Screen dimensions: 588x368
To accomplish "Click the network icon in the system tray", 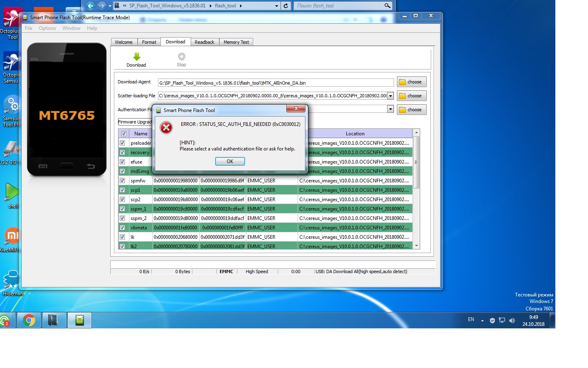I will coord(502,321).
